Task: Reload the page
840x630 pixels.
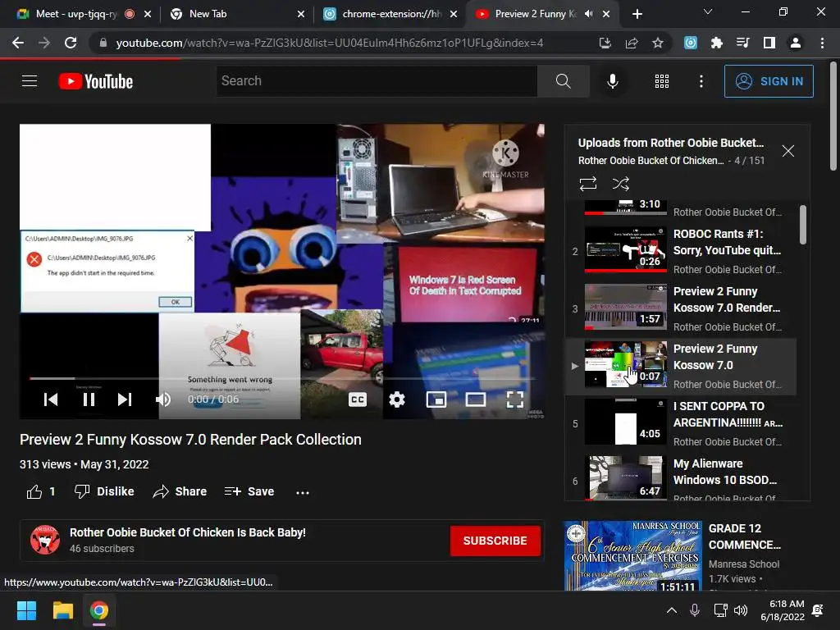Action: pos(71,43)
